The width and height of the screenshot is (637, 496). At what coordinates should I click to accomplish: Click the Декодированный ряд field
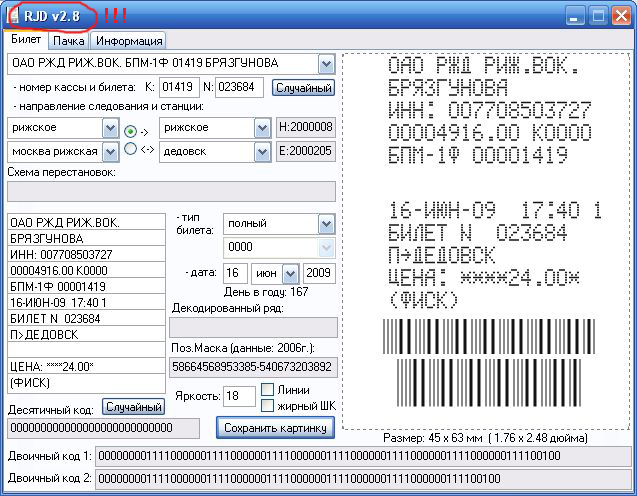[x=254, y=327]
